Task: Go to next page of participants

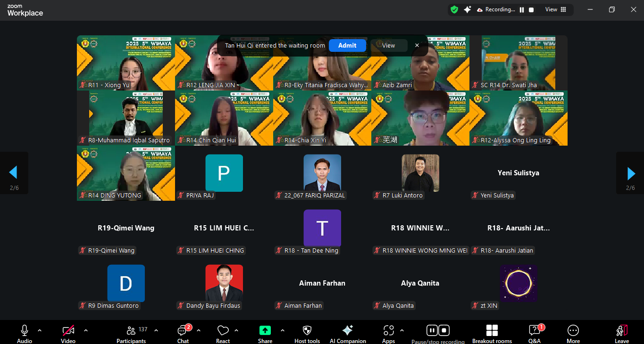Action: [631, 173]
